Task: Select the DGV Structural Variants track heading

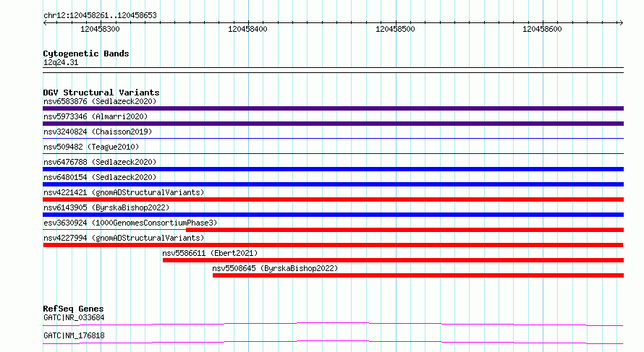Action: tap(101, 93)
